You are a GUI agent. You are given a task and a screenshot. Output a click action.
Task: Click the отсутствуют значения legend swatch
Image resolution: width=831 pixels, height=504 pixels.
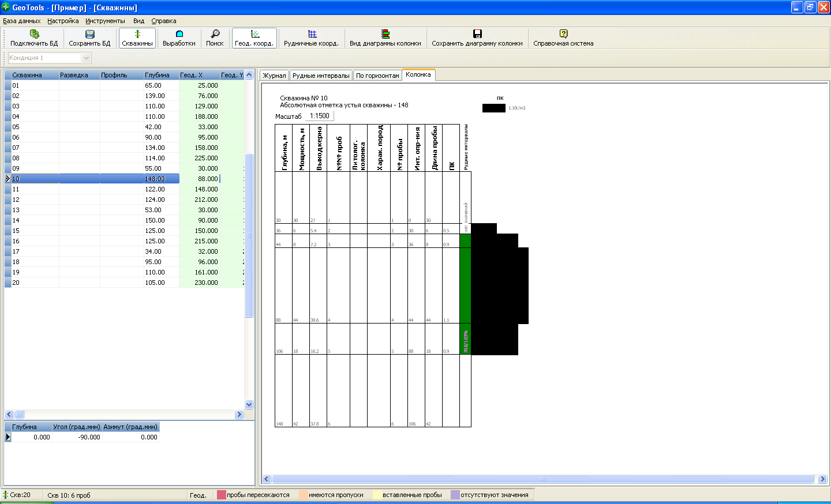coord(455,495)
